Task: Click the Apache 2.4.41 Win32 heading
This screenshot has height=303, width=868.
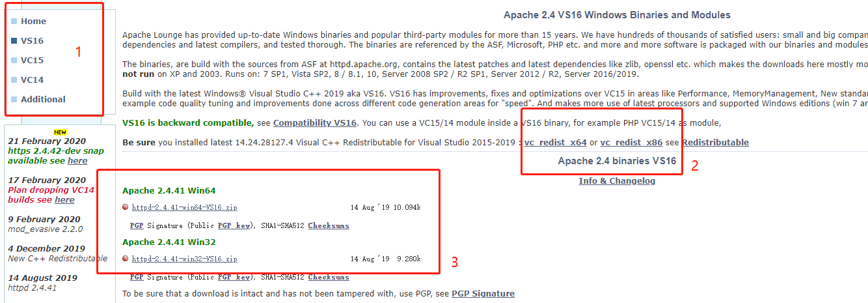Action: coord(169,242)
